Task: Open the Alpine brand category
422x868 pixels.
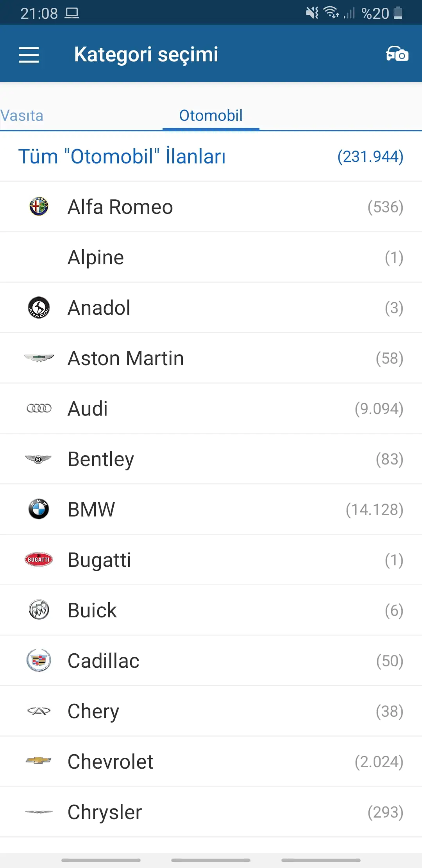Action: [96, 257]
